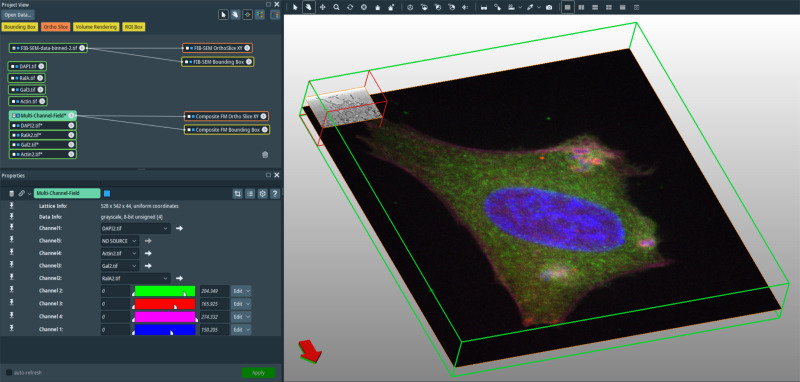This screenshot has width=800, height=382.
Task: Click the magenta Channel 4 colormap bar
Action: [165, 317]
